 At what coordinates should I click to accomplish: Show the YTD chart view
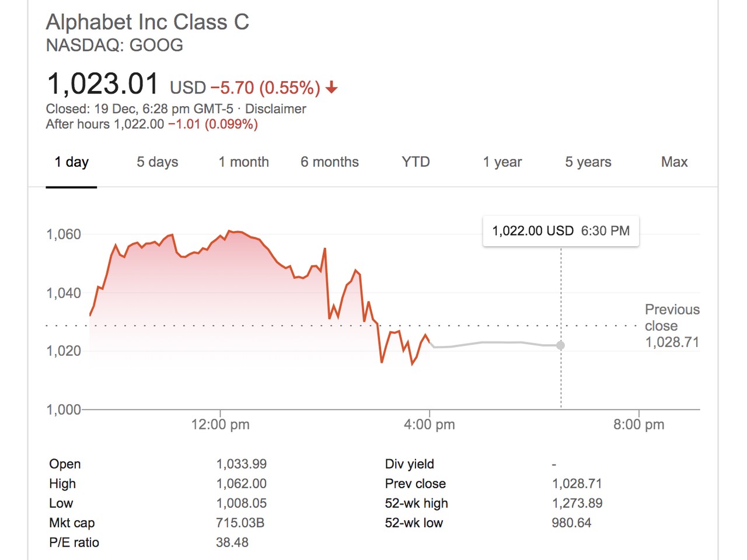tap(416, 162)
